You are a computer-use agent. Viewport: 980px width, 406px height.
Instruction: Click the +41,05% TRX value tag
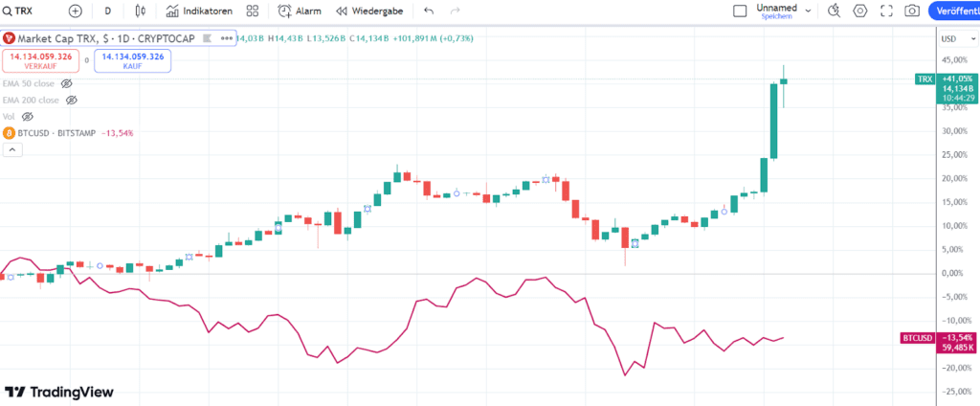(x=957, y=79)
